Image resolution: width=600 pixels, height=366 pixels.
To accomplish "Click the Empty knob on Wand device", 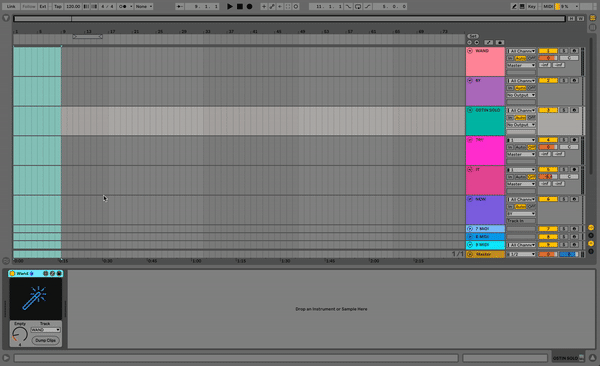I will 20,335.
